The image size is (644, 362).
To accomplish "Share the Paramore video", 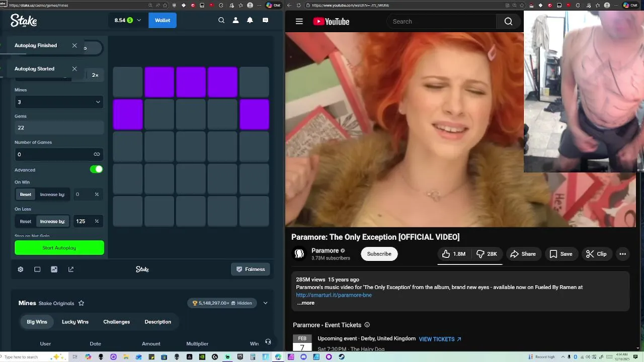I will click(x=523, y=254).
